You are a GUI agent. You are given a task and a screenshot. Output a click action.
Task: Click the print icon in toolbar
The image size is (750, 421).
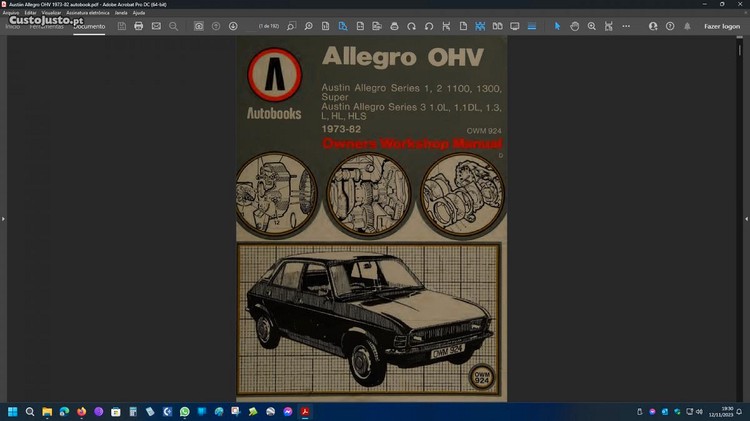tap(139, 26)
